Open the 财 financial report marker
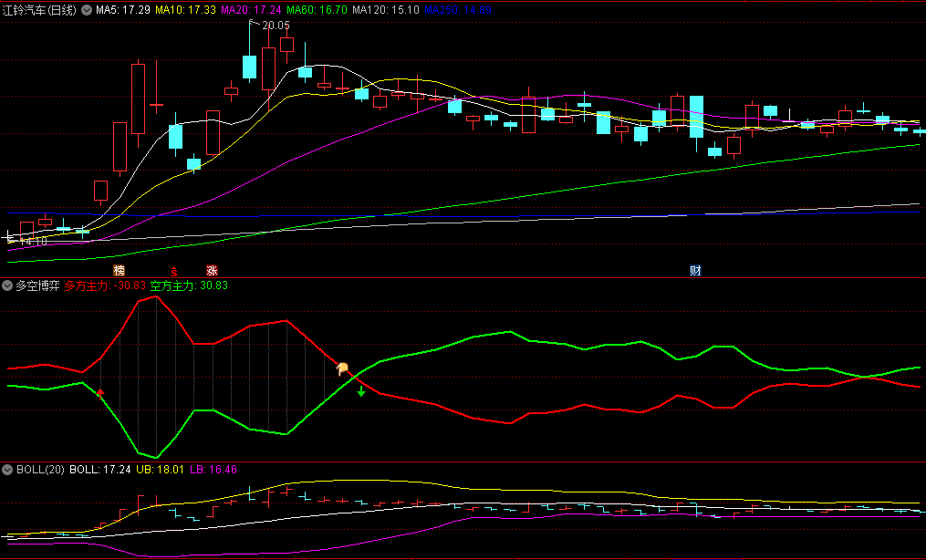The width and height of the screenshot is (926, 560). pos(696,271)
